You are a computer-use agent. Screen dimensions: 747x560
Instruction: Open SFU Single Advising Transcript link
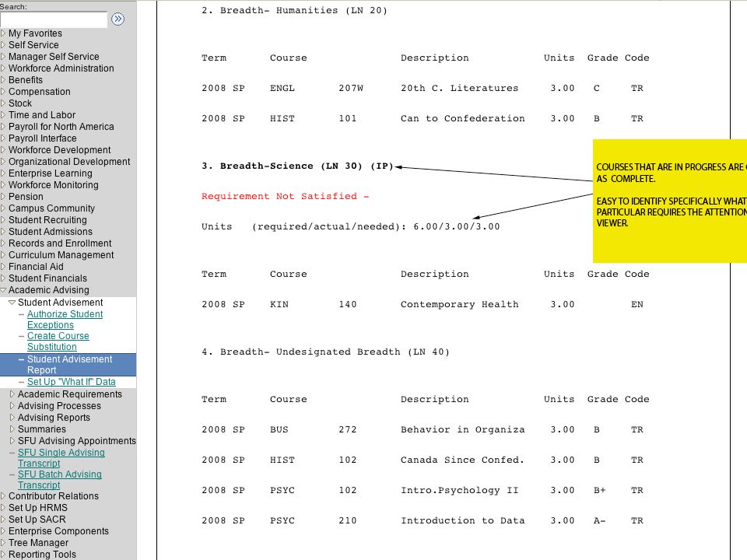click(61, 458)
